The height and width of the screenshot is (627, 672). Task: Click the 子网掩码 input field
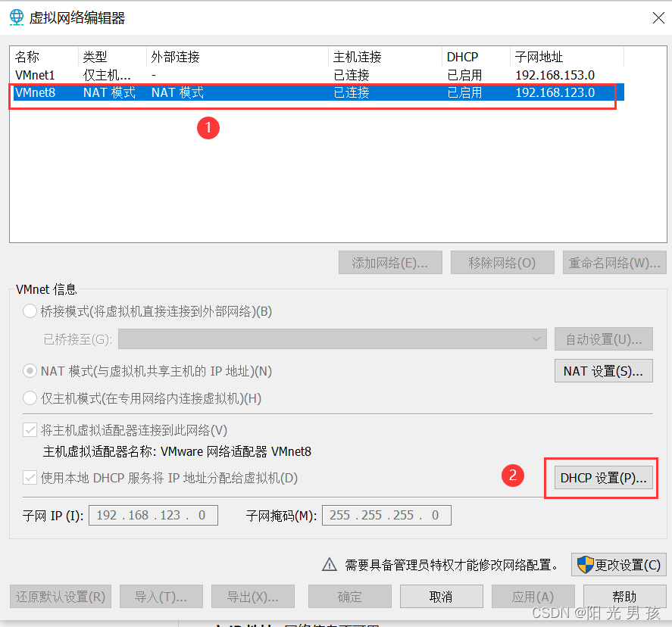coord(386,515)
